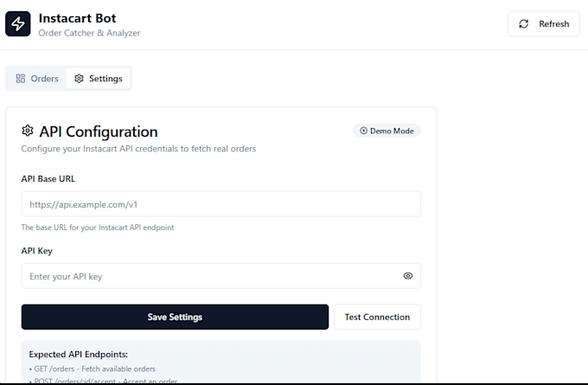Click the GET /orders endpoint line

pyautogui.click(x=93, y=369)
